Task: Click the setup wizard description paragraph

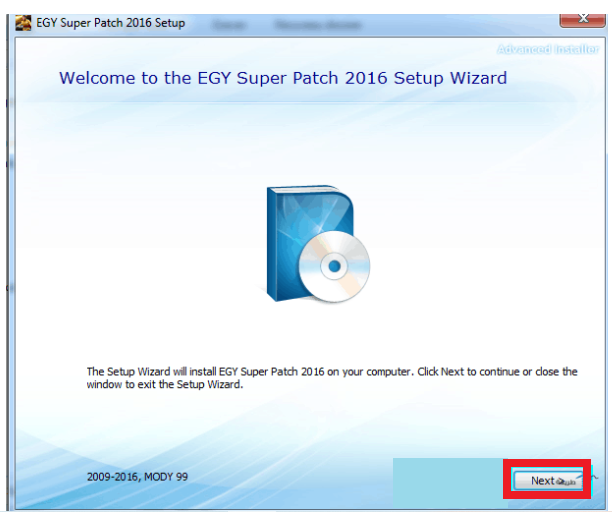Action: click(331, 377)
